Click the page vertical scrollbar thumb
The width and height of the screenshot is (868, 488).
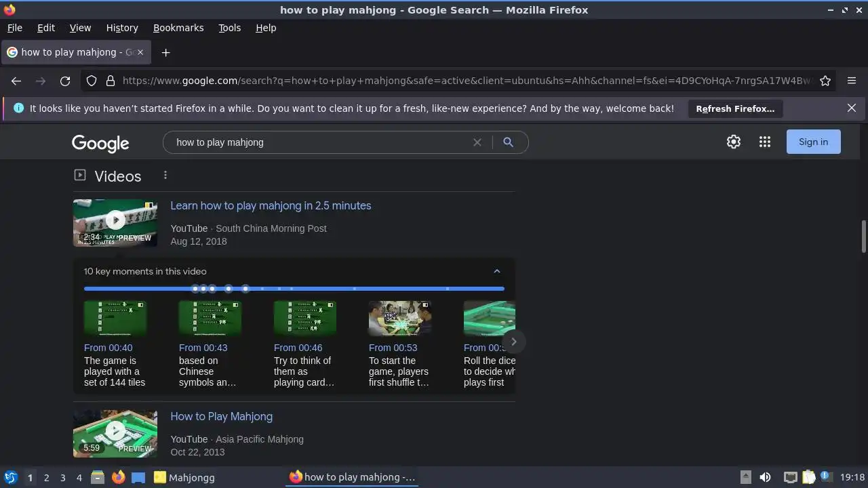[x=863, y=237]
